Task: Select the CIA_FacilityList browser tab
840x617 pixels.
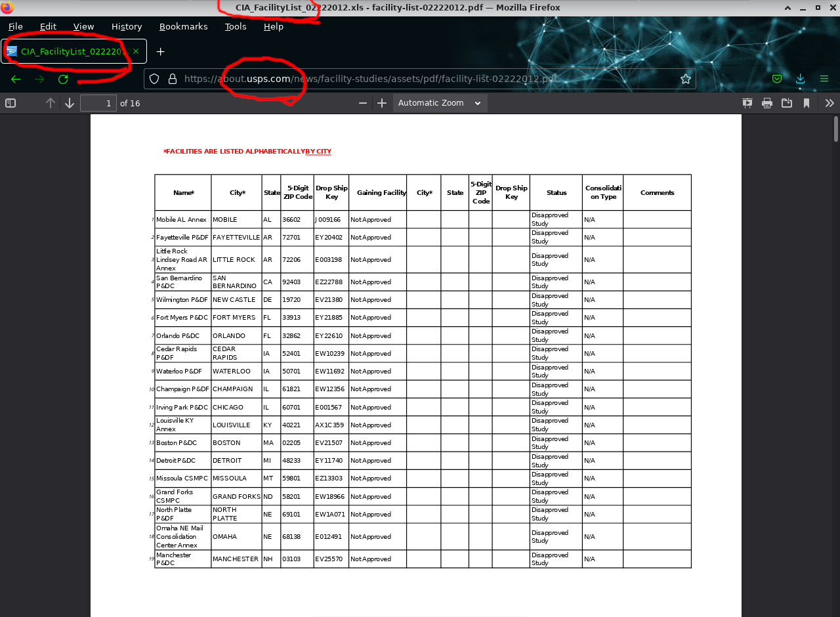Action: [x=73, y=51]
